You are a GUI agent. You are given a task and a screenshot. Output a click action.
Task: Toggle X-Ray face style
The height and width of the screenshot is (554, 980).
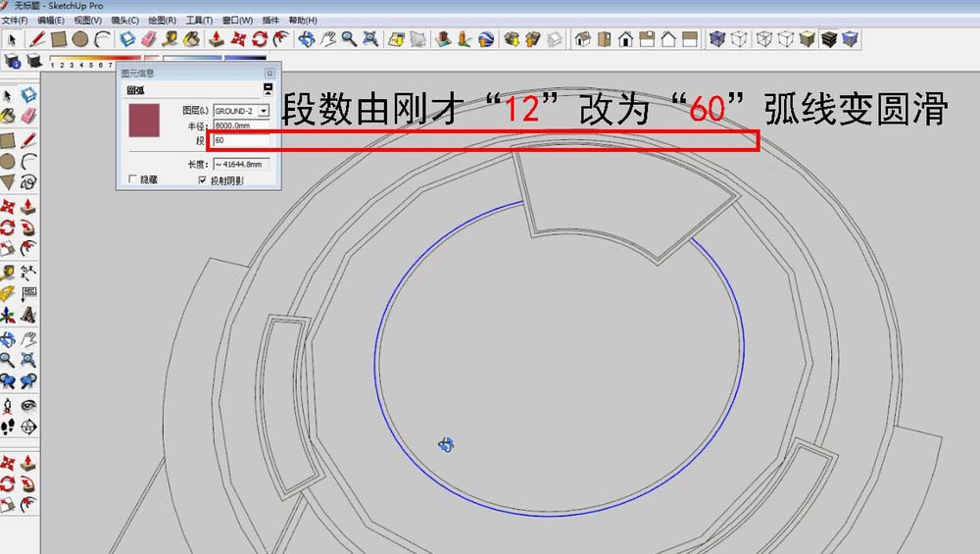point(717,39)
